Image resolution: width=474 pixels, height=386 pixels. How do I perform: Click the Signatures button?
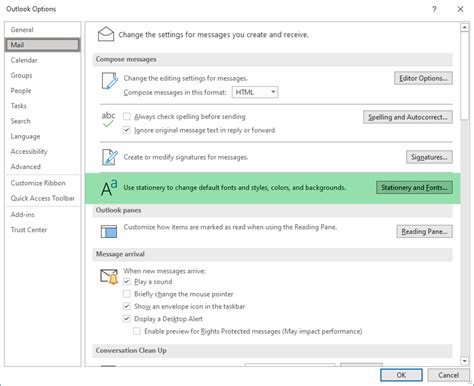[x=429, y=157]
